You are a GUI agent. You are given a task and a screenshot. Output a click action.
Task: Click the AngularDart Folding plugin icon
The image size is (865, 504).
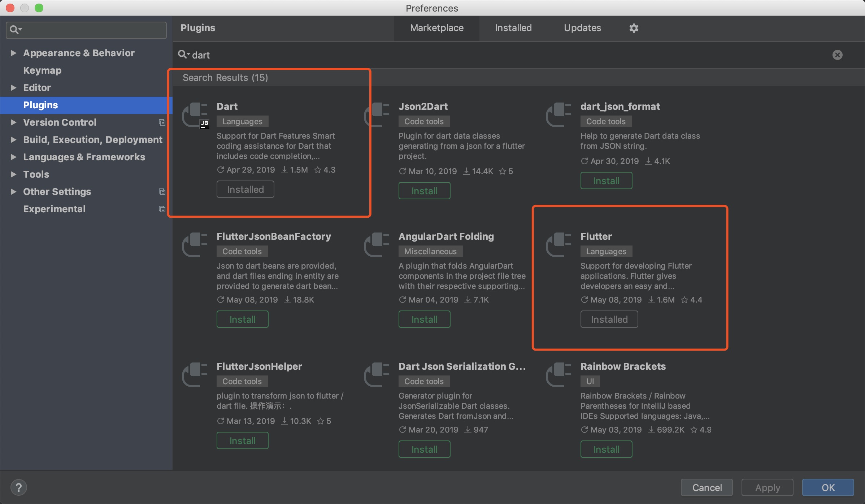point(377,245)
